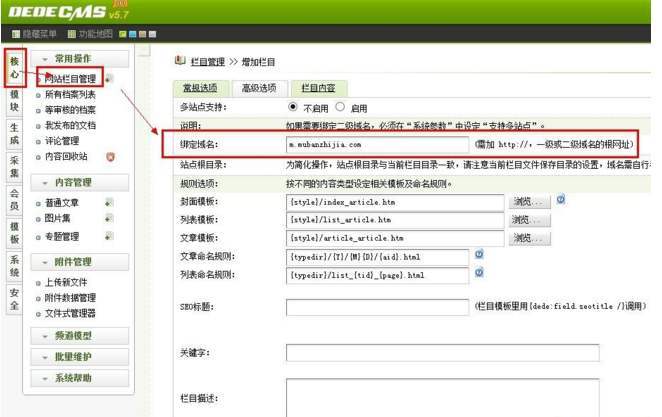
Task: Click add icon next to 普通文章
Action: (108, 203)
